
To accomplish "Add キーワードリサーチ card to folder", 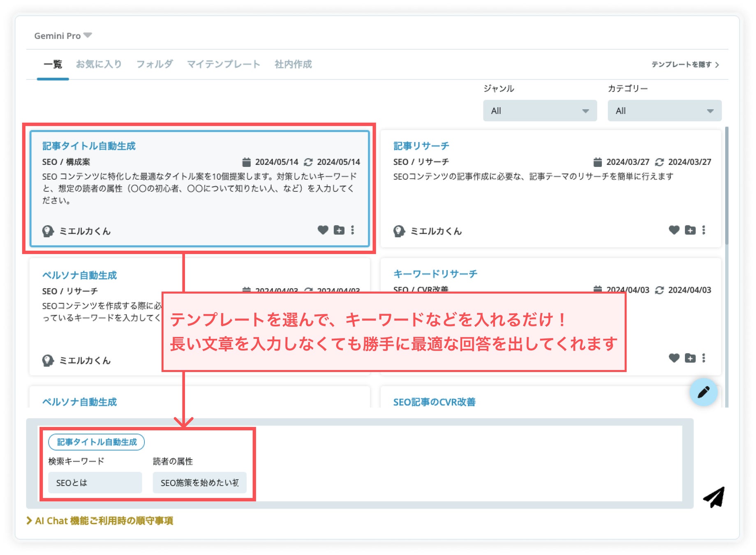I will [x=690, y=358].
